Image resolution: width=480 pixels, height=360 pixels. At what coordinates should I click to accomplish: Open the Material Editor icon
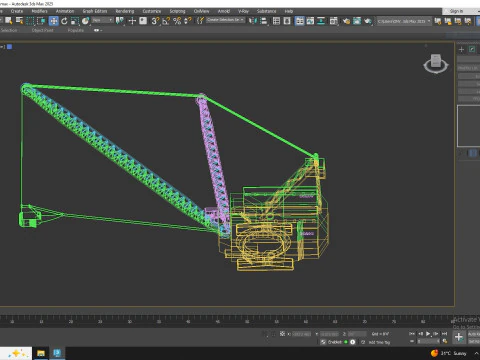tap(334, 21)
